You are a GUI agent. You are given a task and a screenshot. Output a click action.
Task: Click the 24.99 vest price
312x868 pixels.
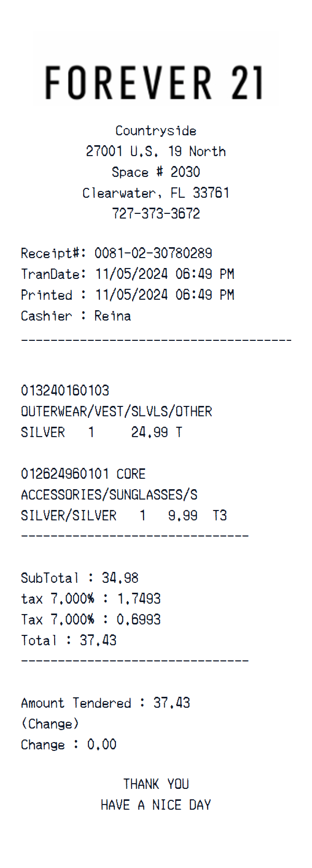pyautogui.click(x=149, y=432)
